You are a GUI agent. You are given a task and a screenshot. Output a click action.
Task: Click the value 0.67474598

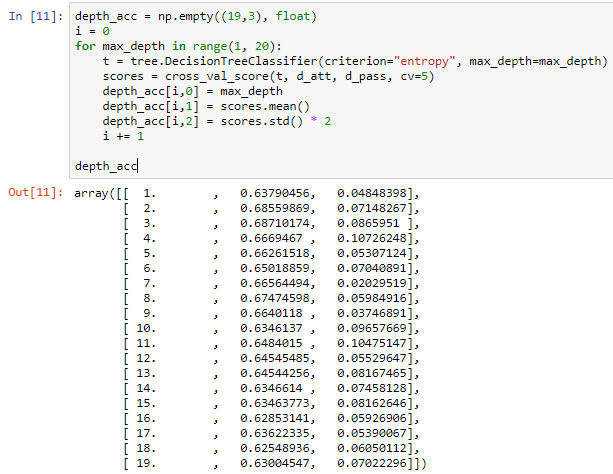[275, 298]
